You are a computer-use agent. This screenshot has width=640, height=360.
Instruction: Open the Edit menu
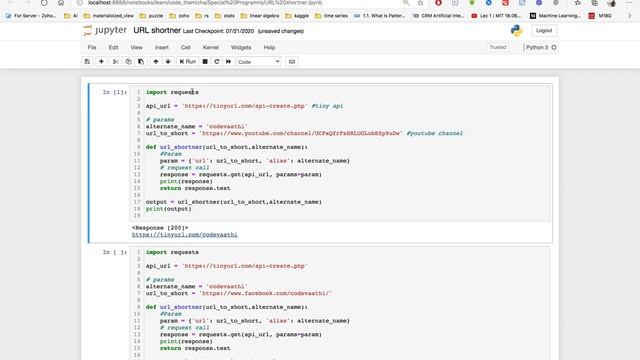113,47
